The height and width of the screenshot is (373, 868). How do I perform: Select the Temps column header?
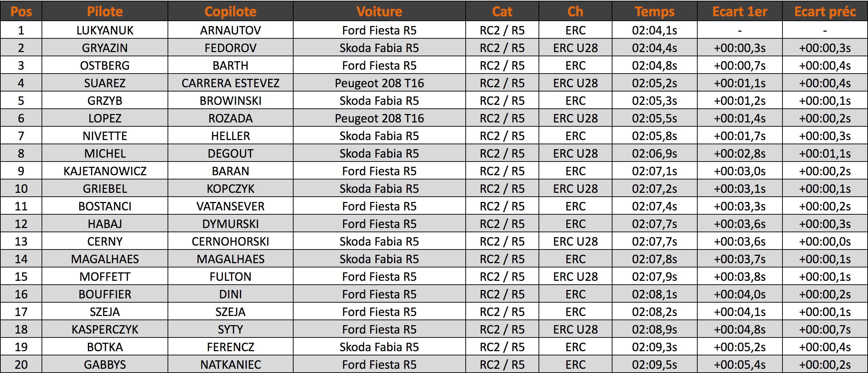[655, 12]
